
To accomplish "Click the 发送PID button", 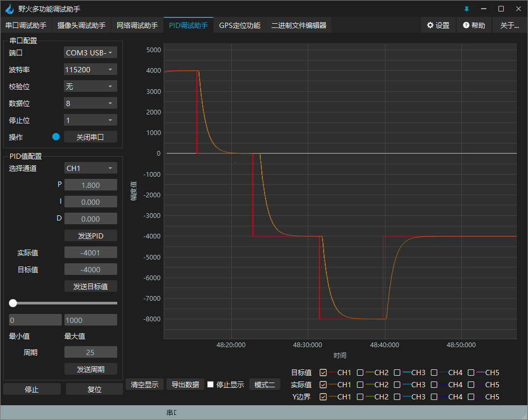I will pos(90,235).
